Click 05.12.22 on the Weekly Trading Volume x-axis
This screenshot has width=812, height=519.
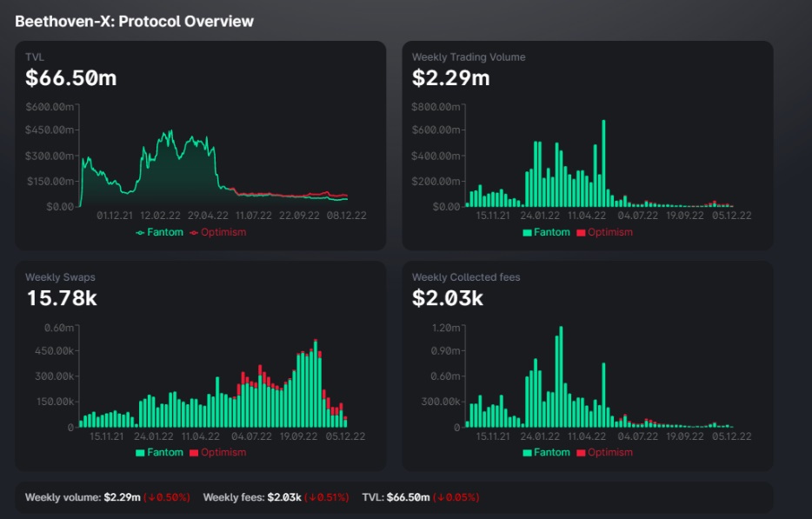pos(732,216)
